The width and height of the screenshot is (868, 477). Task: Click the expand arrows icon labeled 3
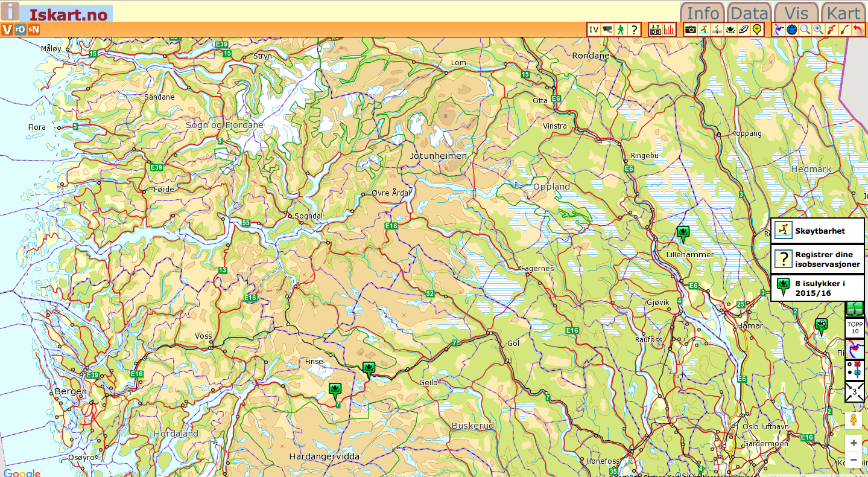(854, 392)
